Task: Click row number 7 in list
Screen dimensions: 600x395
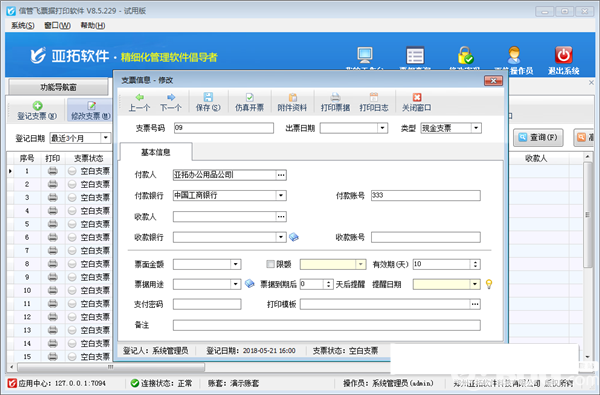Action: [27, 251]
